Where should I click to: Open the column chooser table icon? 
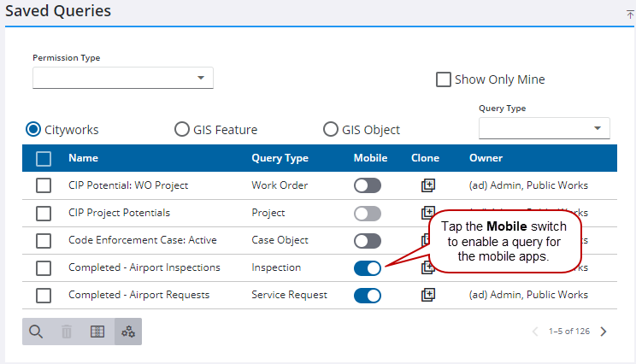[x=97, y=332]
